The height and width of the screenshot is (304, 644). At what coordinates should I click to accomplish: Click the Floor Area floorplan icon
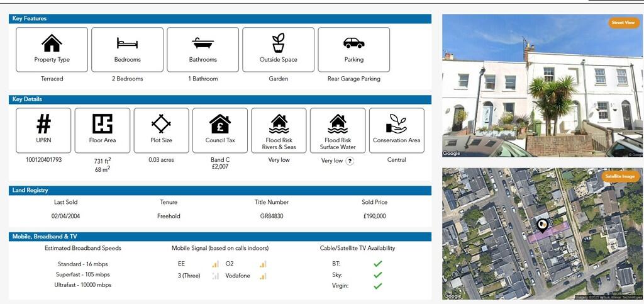[102, 123]
